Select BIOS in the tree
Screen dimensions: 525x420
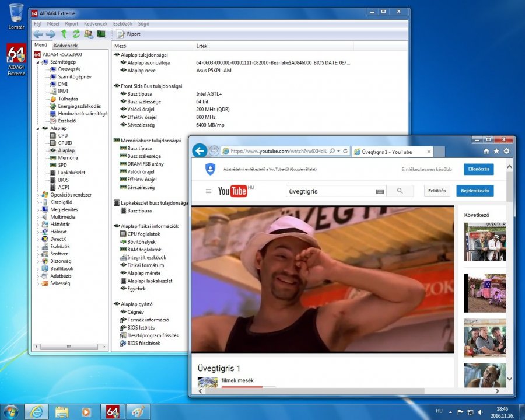[x=63, y=180]
